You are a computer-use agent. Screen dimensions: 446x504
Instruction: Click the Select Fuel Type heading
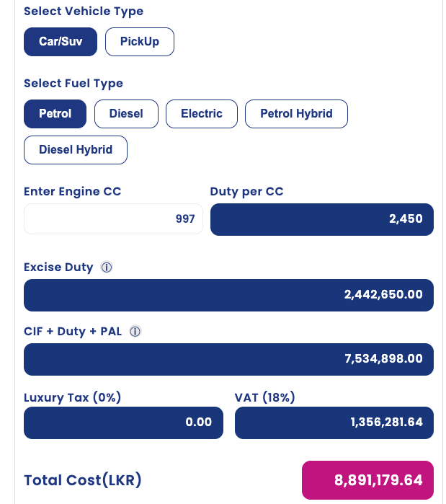[x=73, y=84]
